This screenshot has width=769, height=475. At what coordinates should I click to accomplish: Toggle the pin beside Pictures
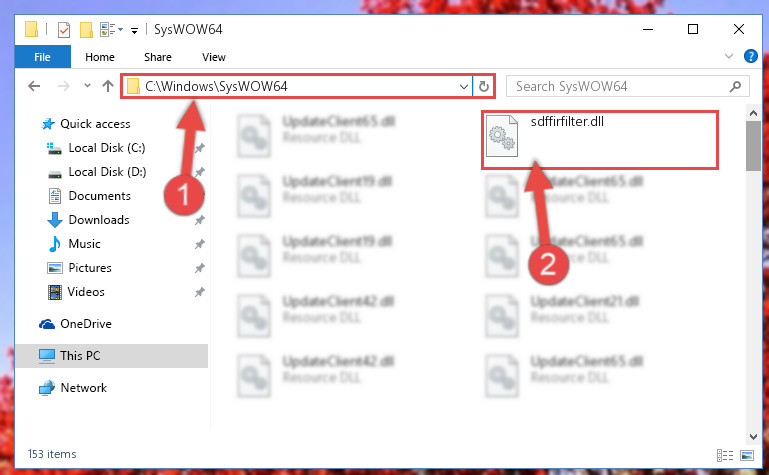pyautogui.click(x=200, y=268)
